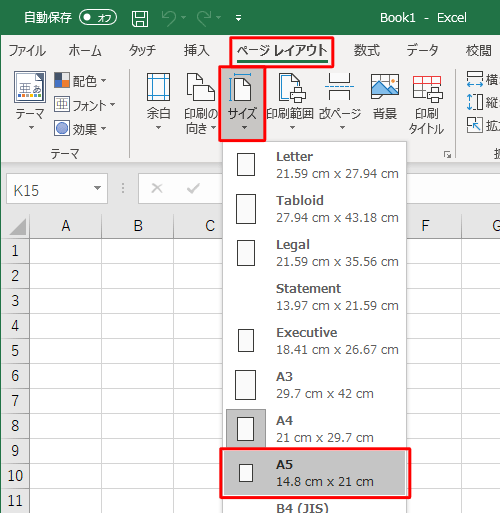This screenshot has height=513, width=500.
Task: Switch to the 挿入 tab
Action: click(x=197, y=51)
